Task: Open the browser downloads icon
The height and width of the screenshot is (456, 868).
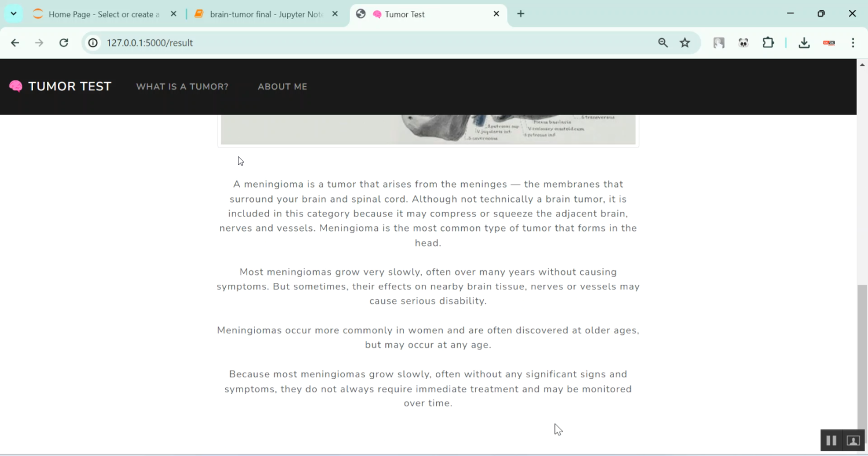Action: coord(804,43)
